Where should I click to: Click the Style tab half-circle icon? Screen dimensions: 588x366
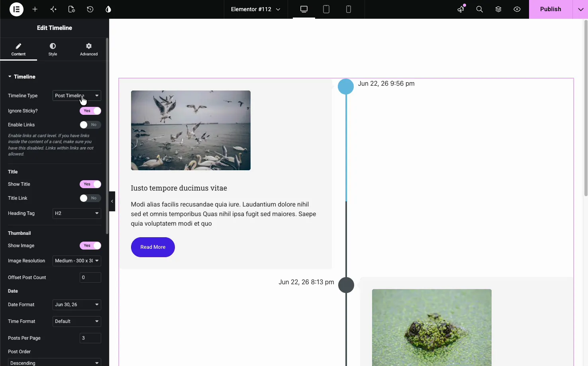click(53, 46)
